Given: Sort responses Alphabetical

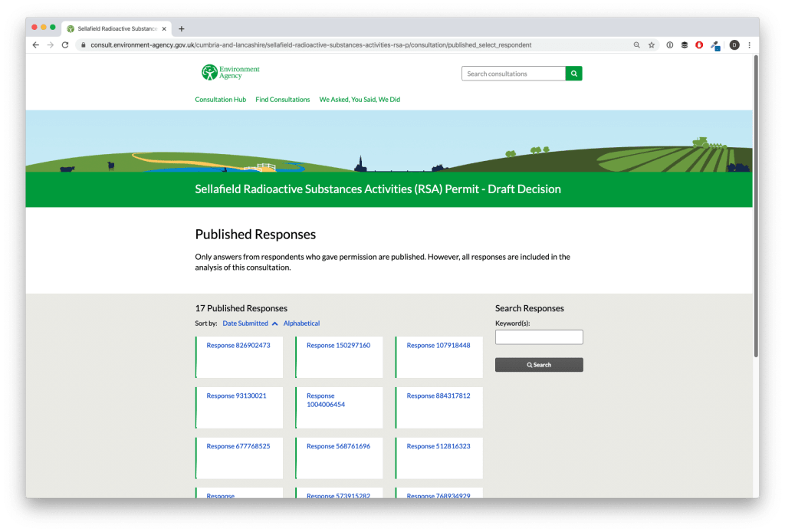Looking at the screenshot, I should pyautogui.click(x=301, y=323).
